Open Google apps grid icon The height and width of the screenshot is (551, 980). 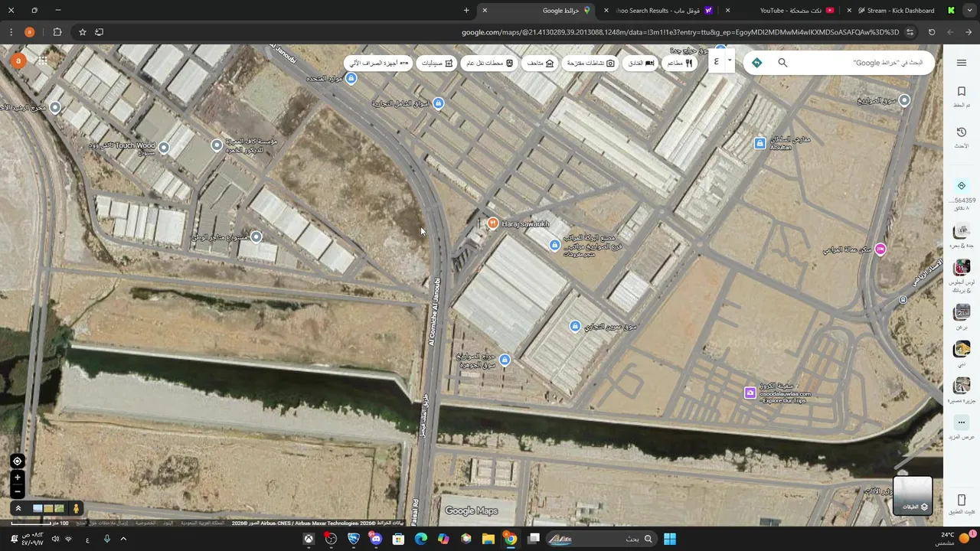(x=43, y=60)
